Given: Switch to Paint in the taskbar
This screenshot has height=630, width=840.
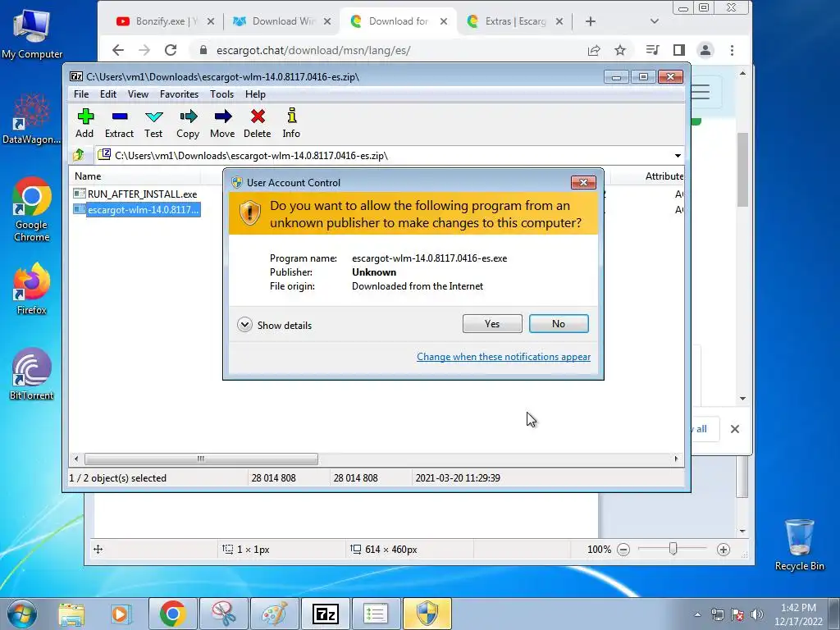Looking at the screenshot, I should (x=274, y=614).
